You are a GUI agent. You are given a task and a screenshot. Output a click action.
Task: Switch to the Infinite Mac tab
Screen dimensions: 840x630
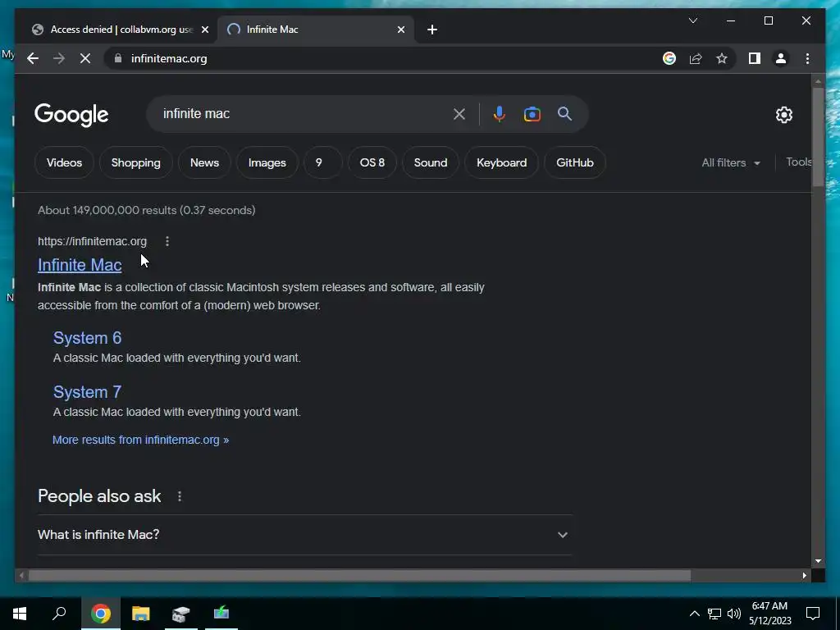coord(316,30)
